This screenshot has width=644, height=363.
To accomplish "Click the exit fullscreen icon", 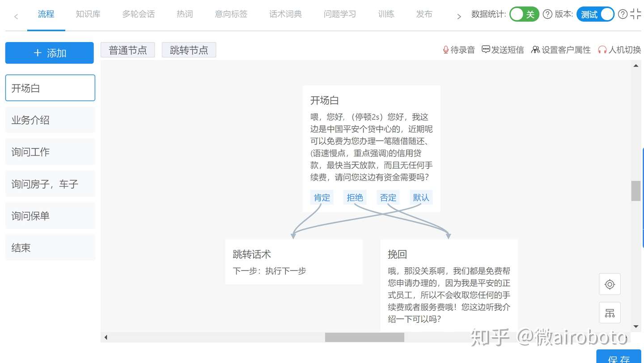I will point(636,14).
